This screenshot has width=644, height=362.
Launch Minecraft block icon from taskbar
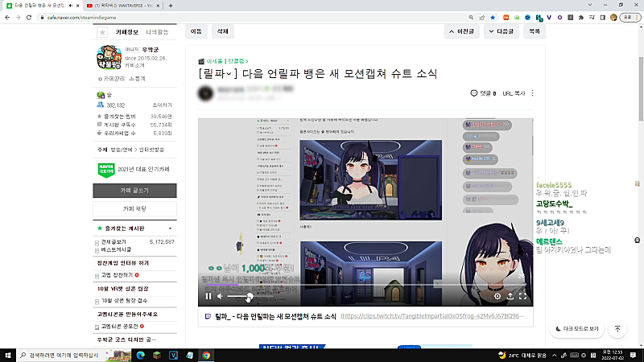click(x=157, y=355)
